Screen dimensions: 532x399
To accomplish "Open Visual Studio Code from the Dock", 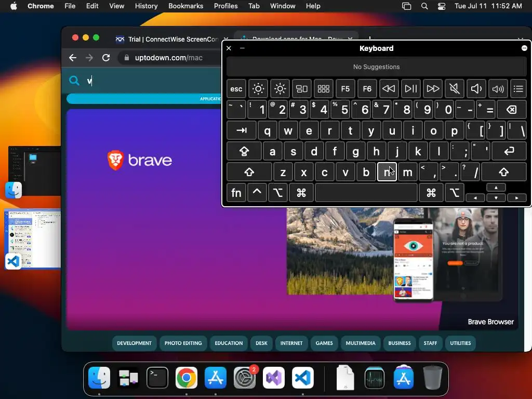I will click(303, 378).
